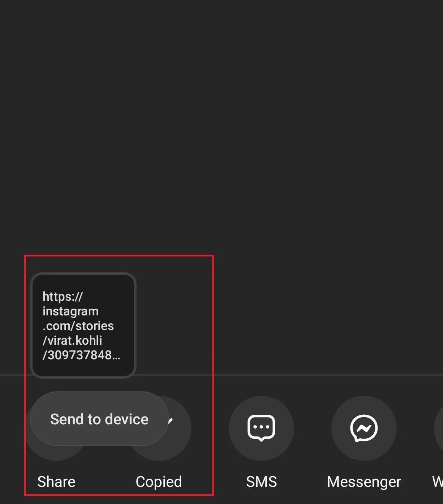The height and width of the screenshot is (504, 443).
Task: Click the https:// line in the preview card
Action: tap(63, 296)
